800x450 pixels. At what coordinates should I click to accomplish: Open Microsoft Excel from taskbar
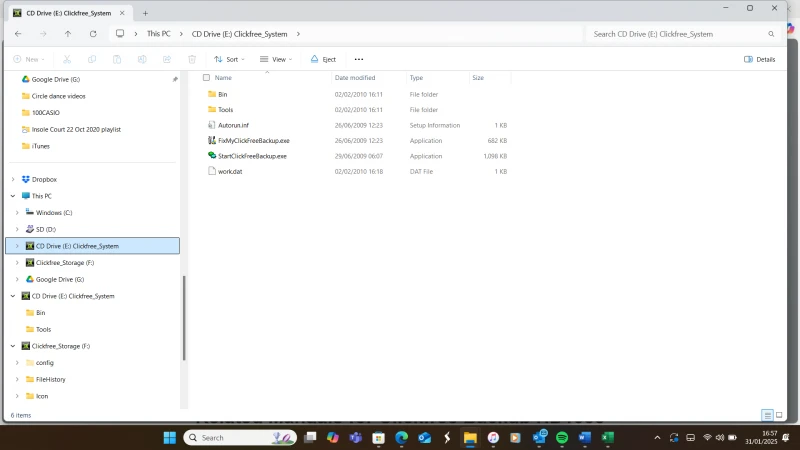[607, 438]
